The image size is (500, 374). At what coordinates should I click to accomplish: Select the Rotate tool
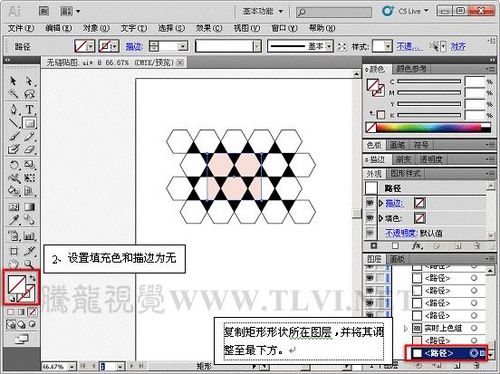(14, 165)
